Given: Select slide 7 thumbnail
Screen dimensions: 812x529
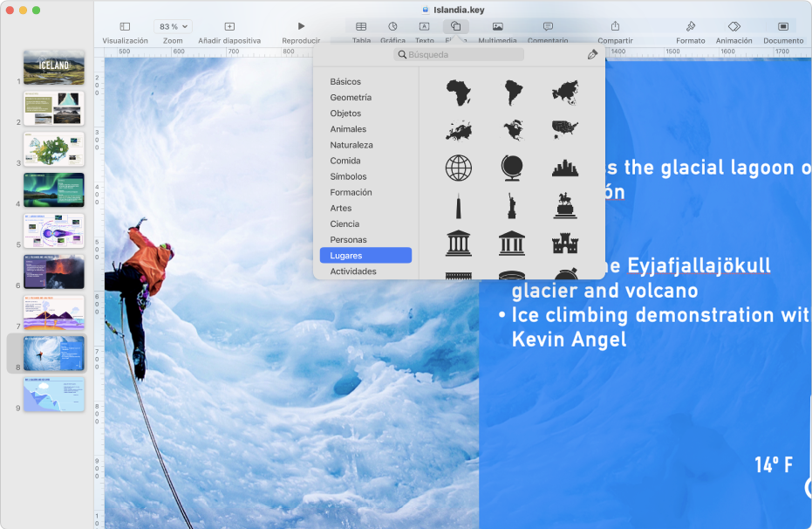Looking at the screenshot, I should (54, 313).
